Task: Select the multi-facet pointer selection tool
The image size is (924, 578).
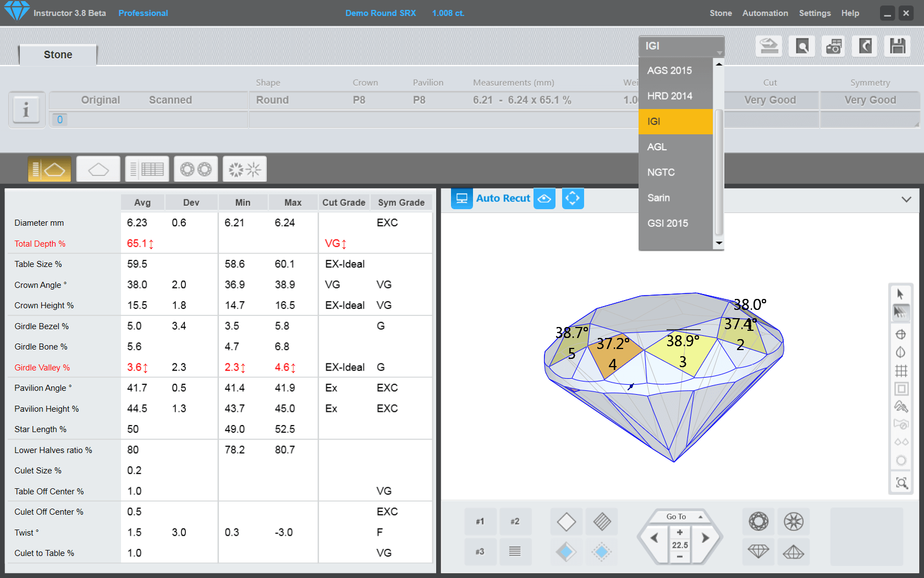Action: click(x=901, y=313)
